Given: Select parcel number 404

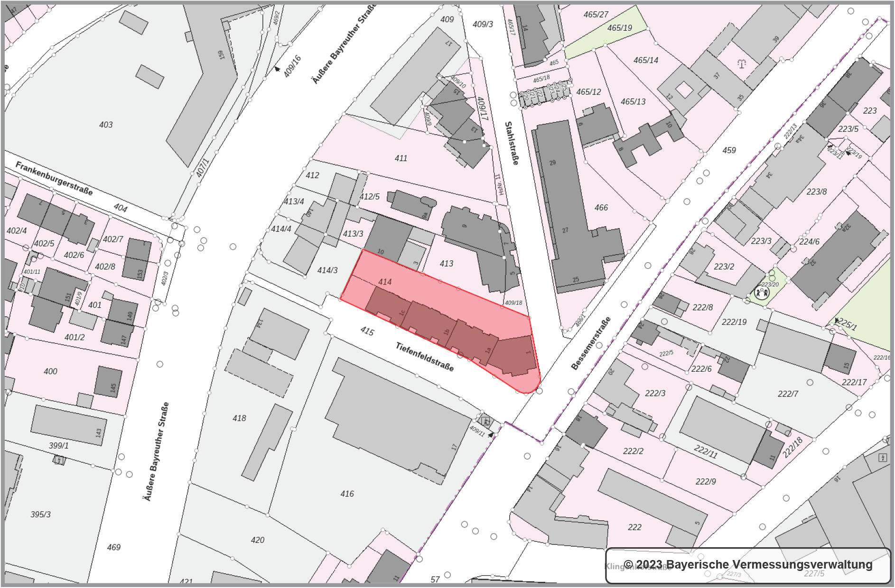Looking at the screenshot, I should (121, 208).
